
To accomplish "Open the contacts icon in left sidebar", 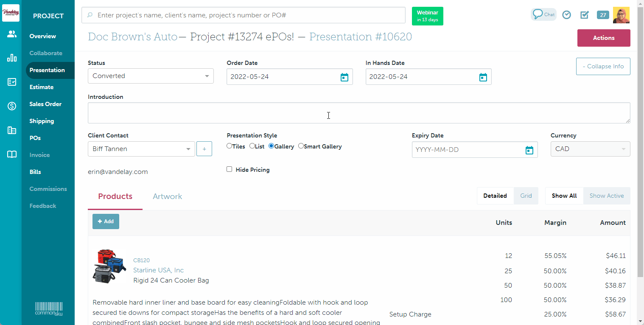I will [x=12, y=34].
